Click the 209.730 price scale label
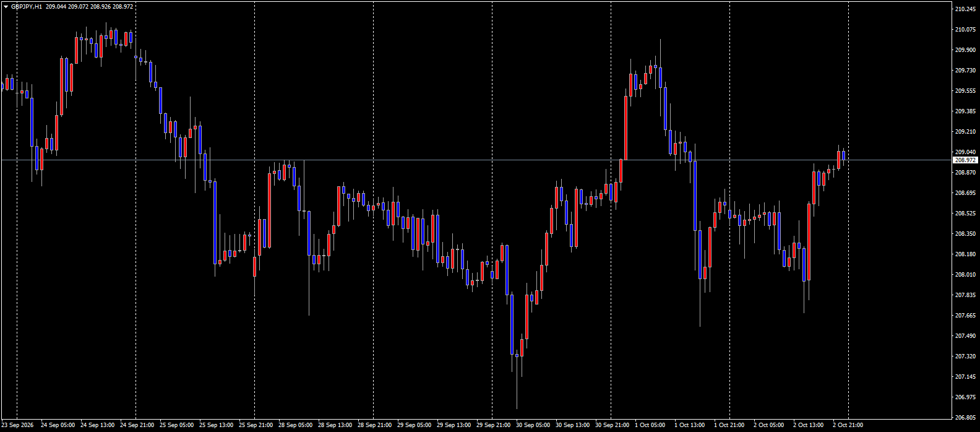This screenshot has height=432, width=980. pos(965,71)
